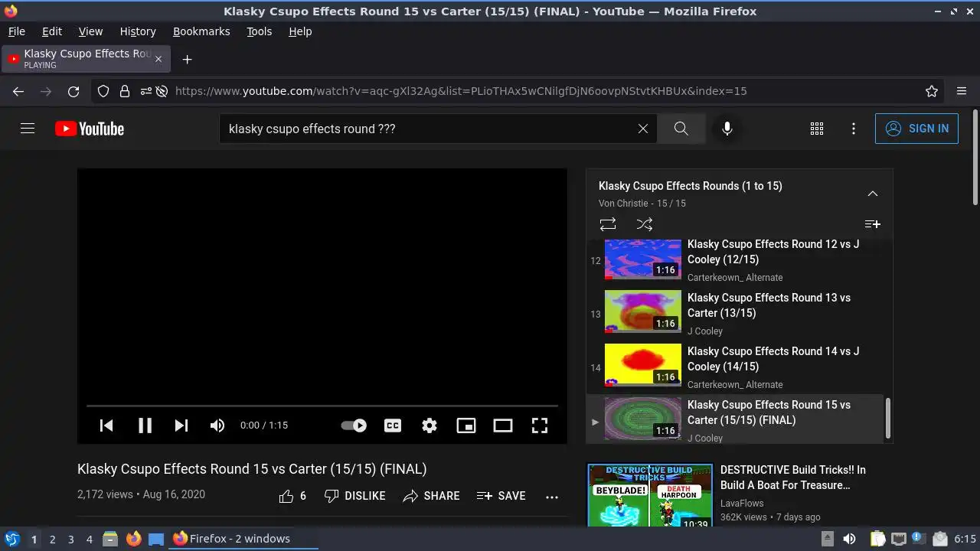This screenshot has width=980, height=551.
Task: Click the Round 14 video thumbnail
Action: tap(643, 364)
